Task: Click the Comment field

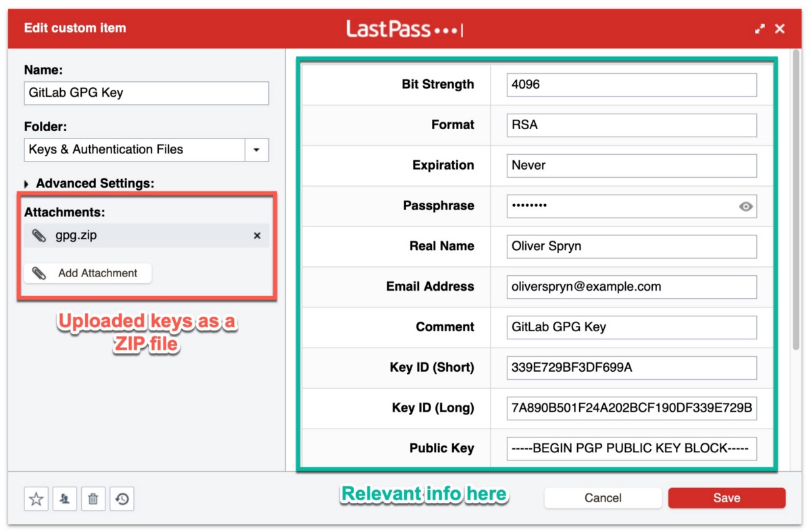Action: coord(631,327)
